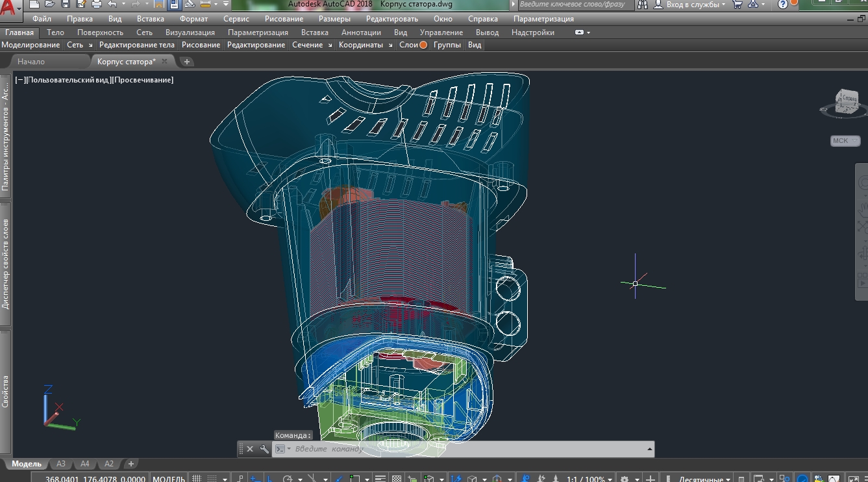Click the wrench customize icon on command line

pos(264,449)
